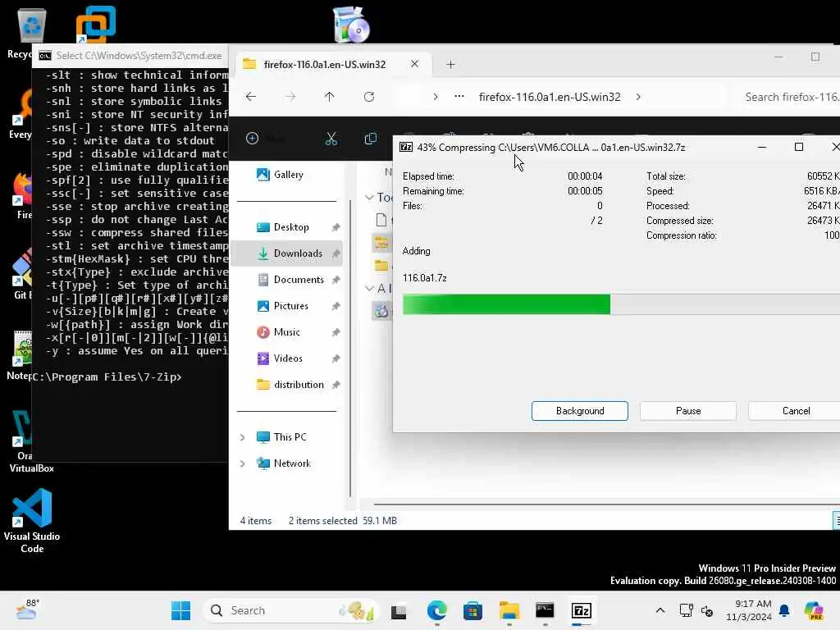Open Windows Start menu
Image resolution: width=840 pixels, height=630 pixels.
180,610
